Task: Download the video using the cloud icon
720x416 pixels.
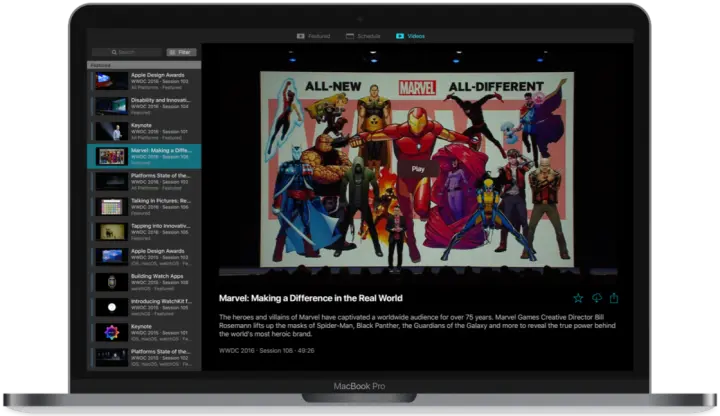Action: (596, 298)
